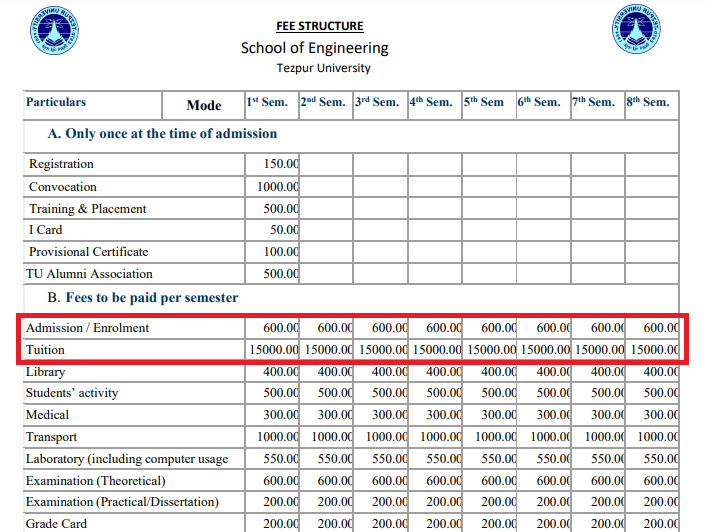Click the Provisional Certificate row label
The image size is (707, 532).
click(x=88, y=252)
